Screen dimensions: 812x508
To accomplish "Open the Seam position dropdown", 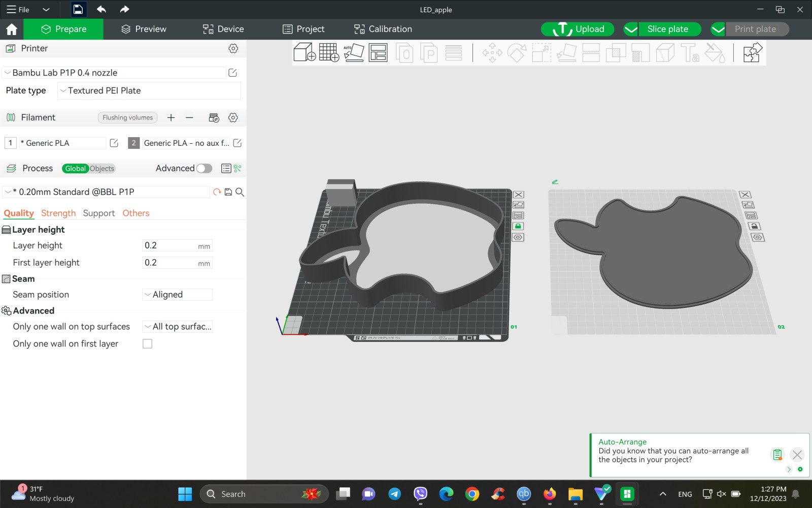I will [177, 295].
